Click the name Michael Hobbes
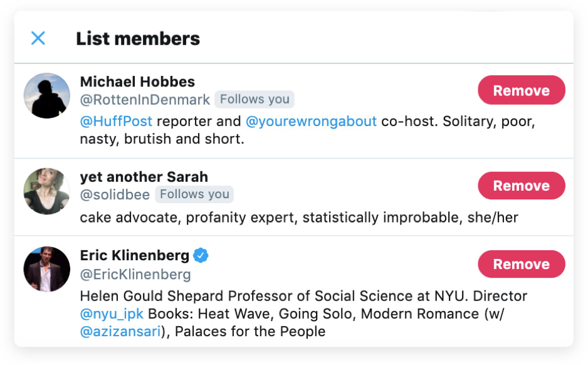 [x=137, y=82]
